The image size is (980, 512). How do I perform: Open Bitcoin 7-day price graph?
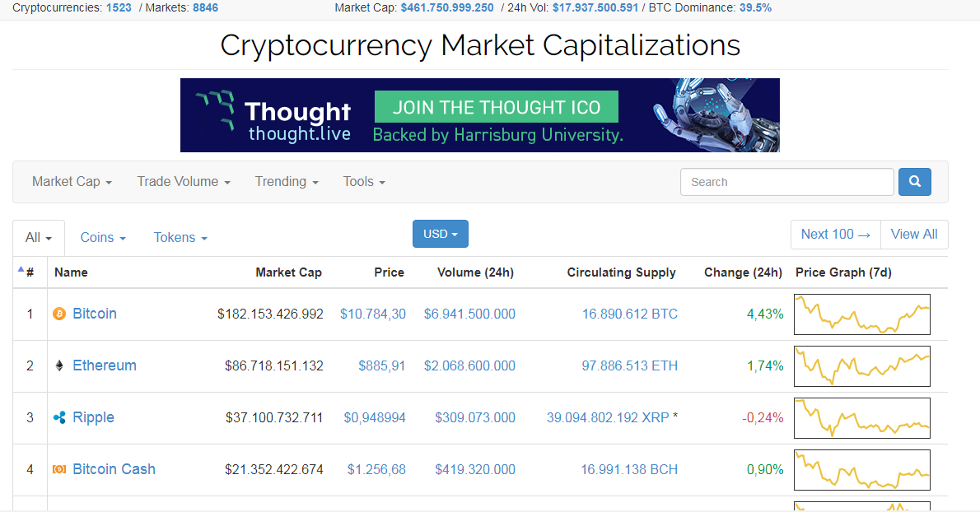[x=861, y=314]
